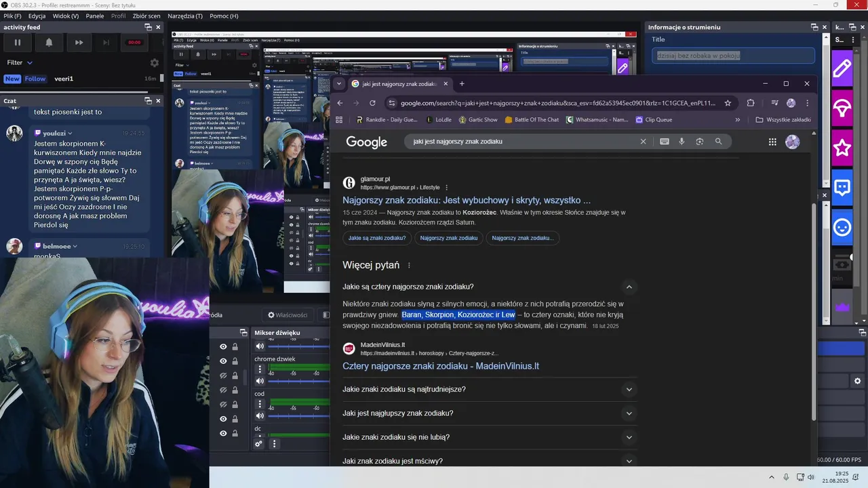Mute the chrome dzwiek audio source
This screenshot has height=488, width=868.
coord(260,381)
